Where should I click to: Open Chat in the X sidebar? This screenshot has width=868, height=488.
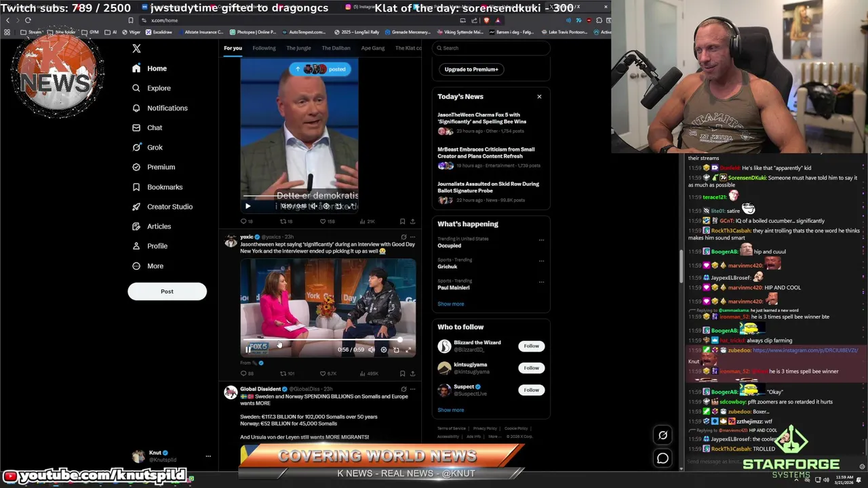(147, 127)
